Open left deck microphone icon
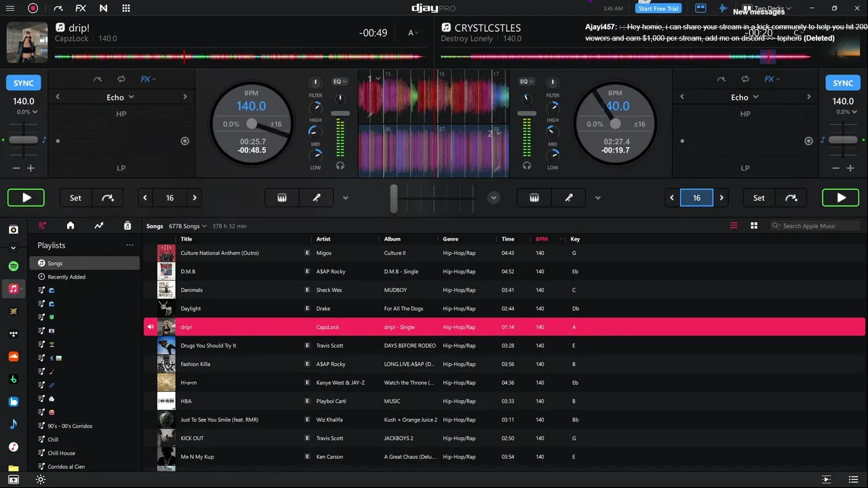Viewport: 868px width, 488px height. [x=316, y=198]
